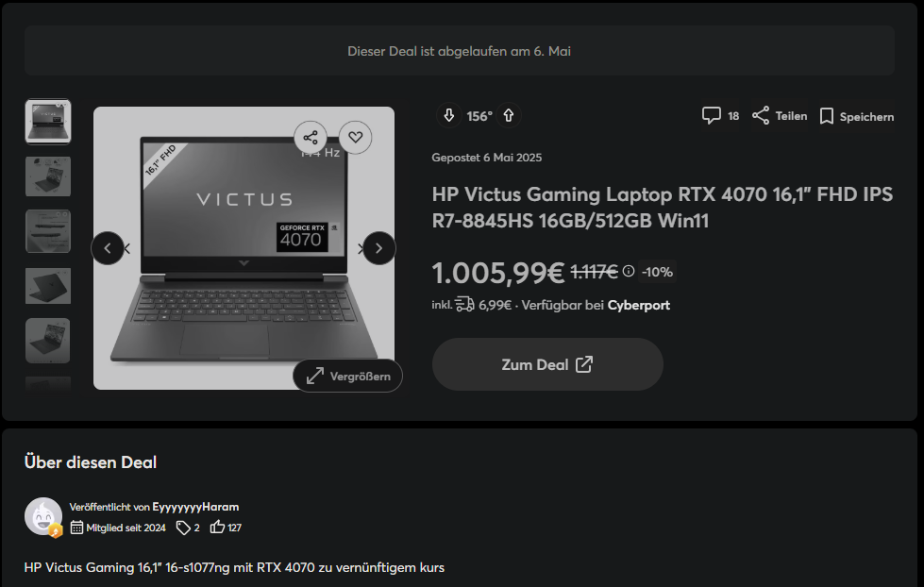This screenshot has height=587, width=924.
Task: Vote the deal up with the arrow
Action: (x=509, y=115)
